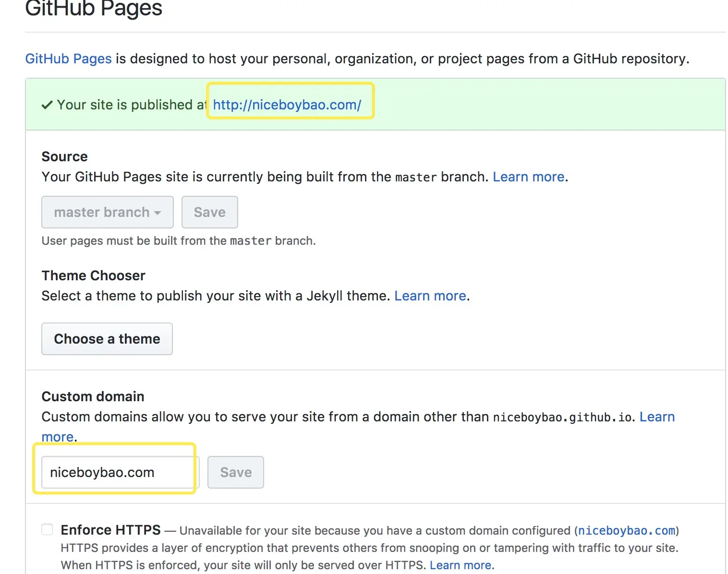Screen dimensions: 728x574
Task: Click the caret arrow beside master branch
Action: click(158, 213)
